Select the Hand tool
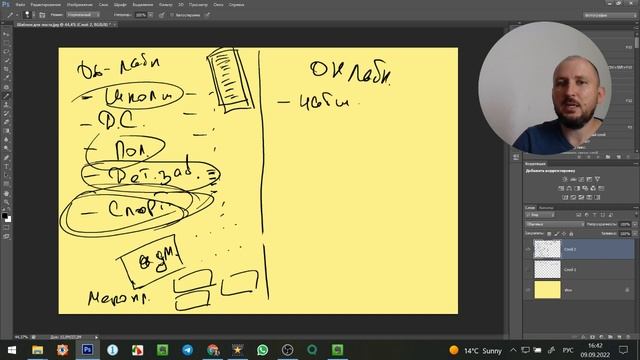 [x=6, y=193]
